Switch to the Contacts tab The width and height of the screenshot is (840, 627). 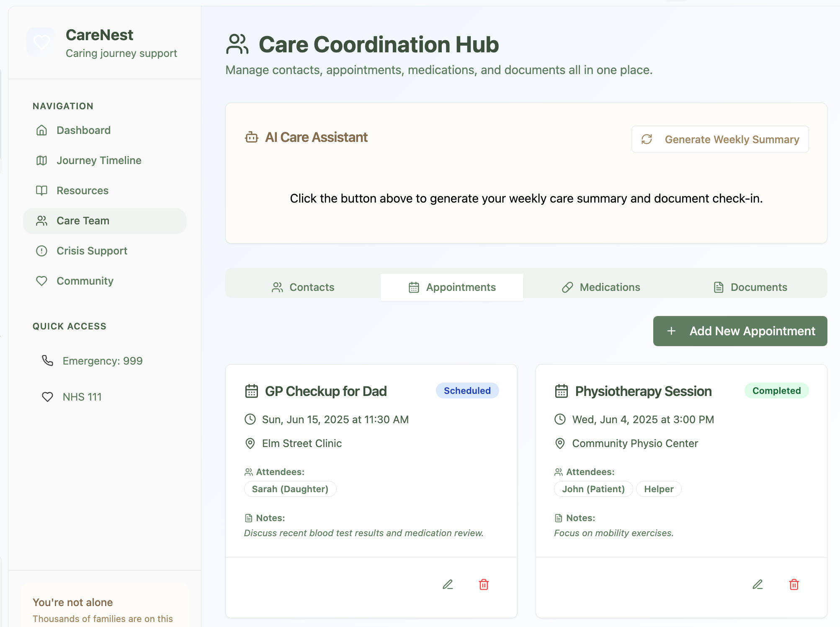pos(303,287)
